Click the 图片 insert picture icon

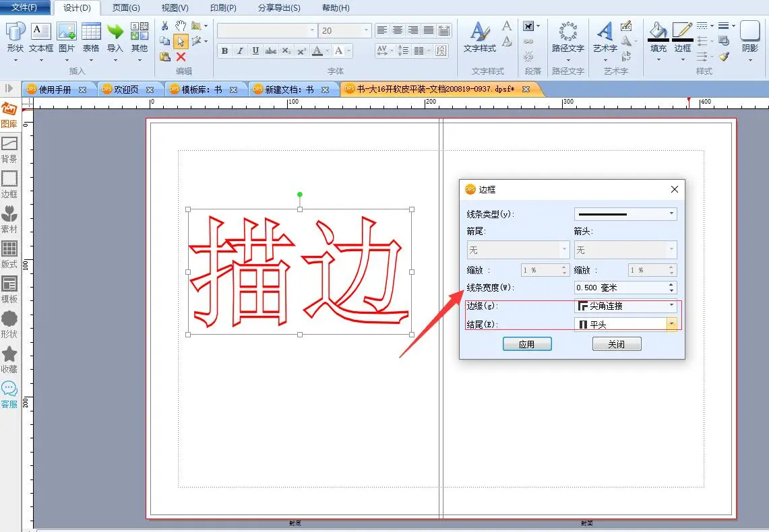66,36
